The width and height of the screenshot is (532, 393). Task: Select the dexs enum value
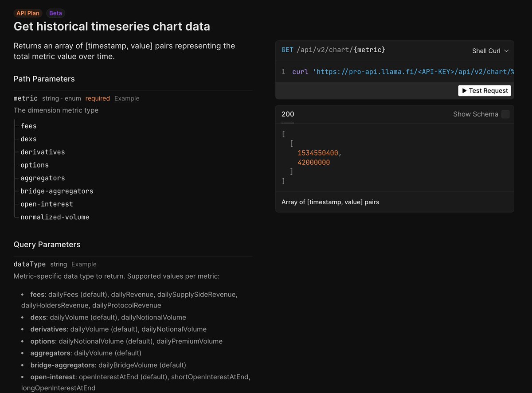tap(29, 139)
